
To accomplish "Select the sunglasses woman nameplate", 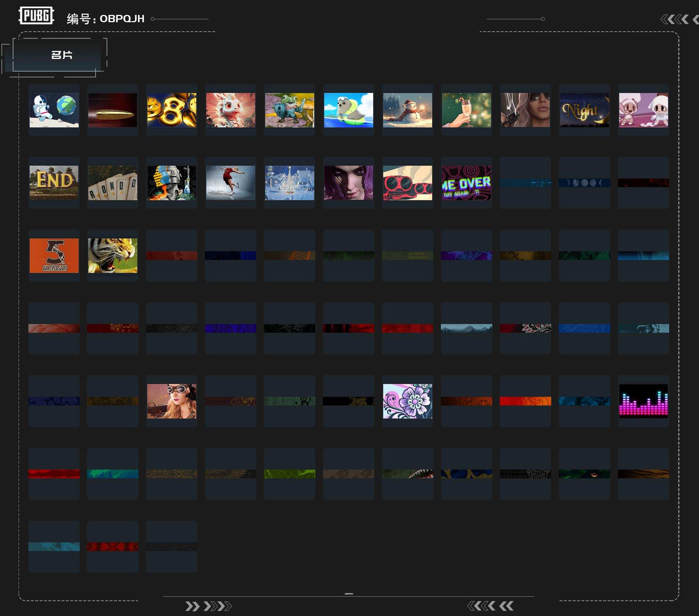I will [525, 110].
